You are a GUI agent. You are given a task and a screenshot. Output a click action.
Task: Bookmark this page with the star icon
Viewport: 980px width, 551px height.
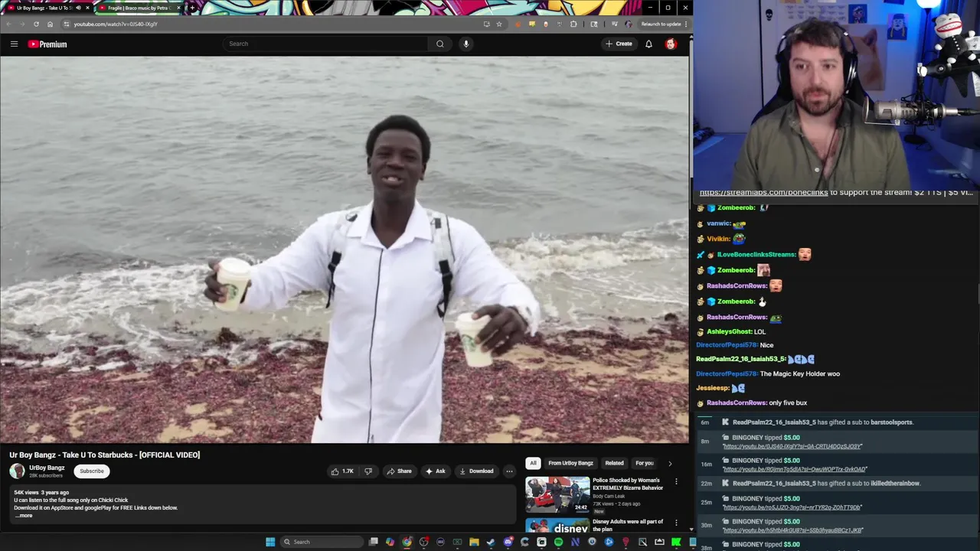coord(499,24)
